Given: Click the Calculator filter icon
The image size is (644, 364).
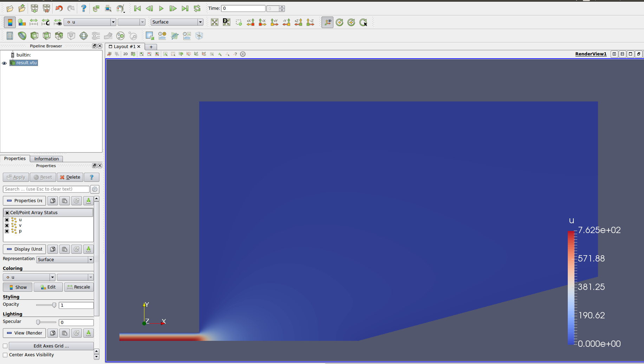Looking at the screenshot, I should click(10, 36).
